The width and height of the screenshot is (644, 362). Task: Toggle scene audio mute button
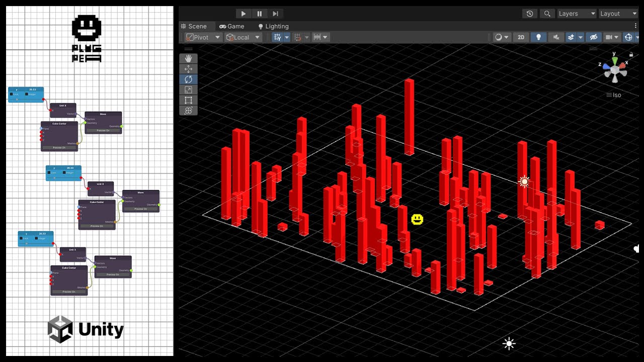pyautogui.click(x=556, y=37)
